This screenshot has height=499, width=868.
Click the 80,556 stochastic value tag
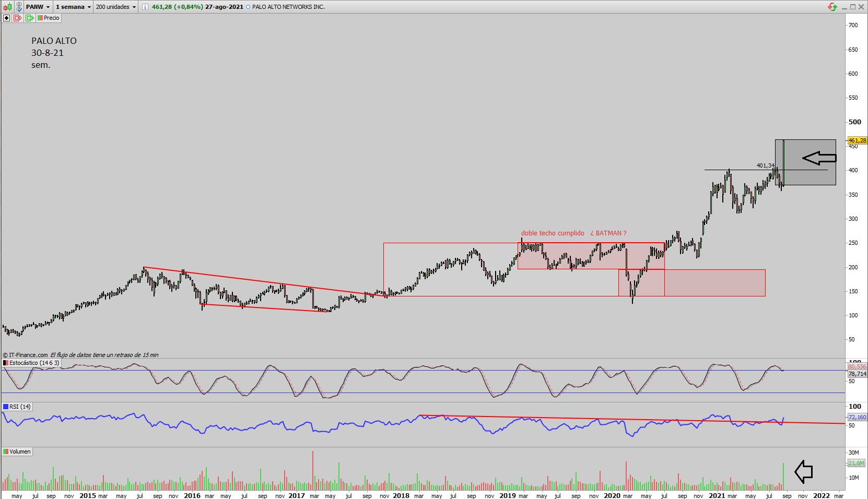coord(857,366)
